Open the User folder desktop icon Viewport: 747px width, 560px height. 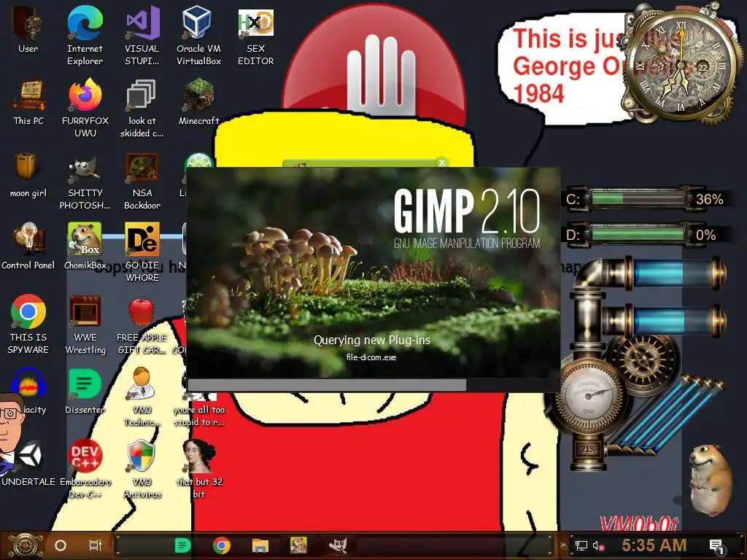point(28,30)
